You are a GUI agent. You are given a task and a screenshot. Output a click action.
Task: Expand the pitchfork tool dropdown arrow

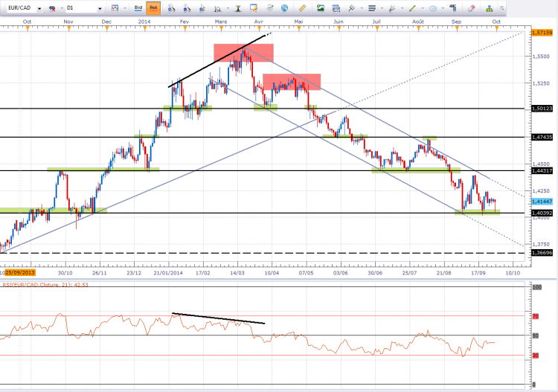361,8
